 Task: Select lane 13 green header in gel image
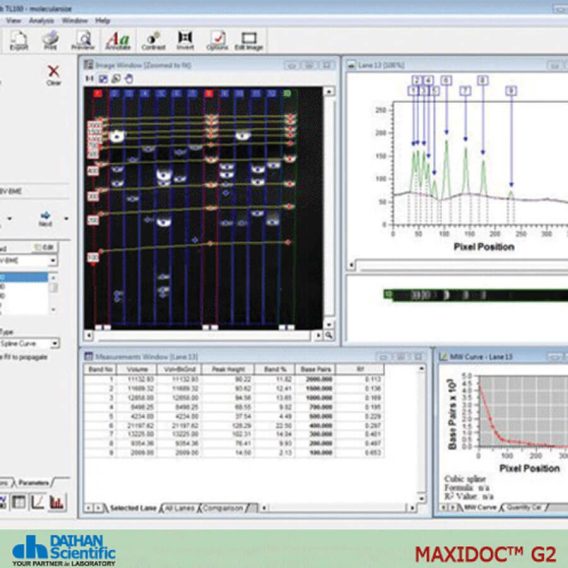click(x=287, y=94)
